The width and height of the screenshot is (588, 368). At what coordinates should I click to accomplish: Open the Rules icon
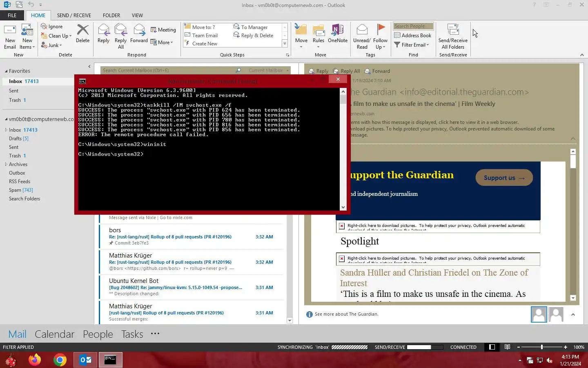pyautogui.click(x=318, y=30)
